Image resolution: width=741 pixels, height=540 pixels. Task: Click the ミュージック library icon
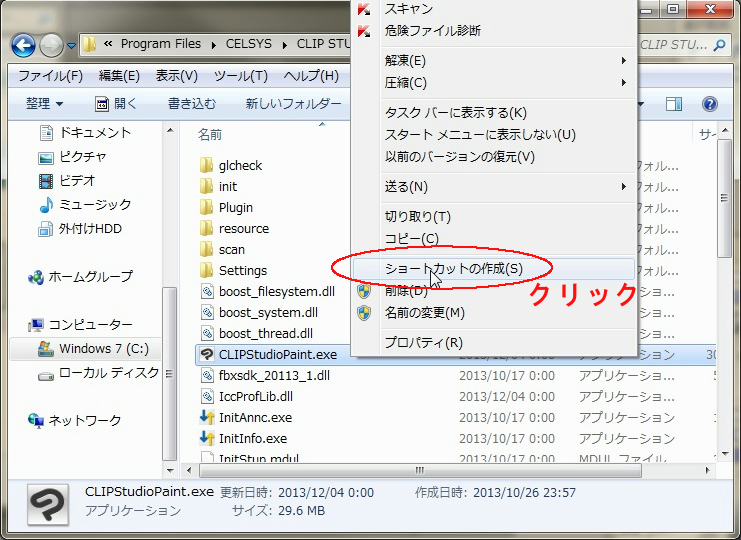tap(46, 204)
